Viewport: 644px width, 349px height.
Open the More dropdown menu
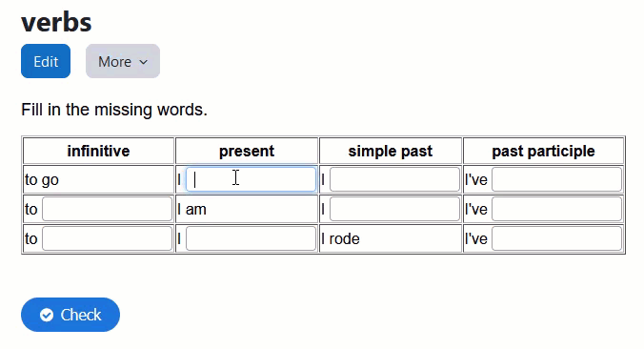coord(123,61)
